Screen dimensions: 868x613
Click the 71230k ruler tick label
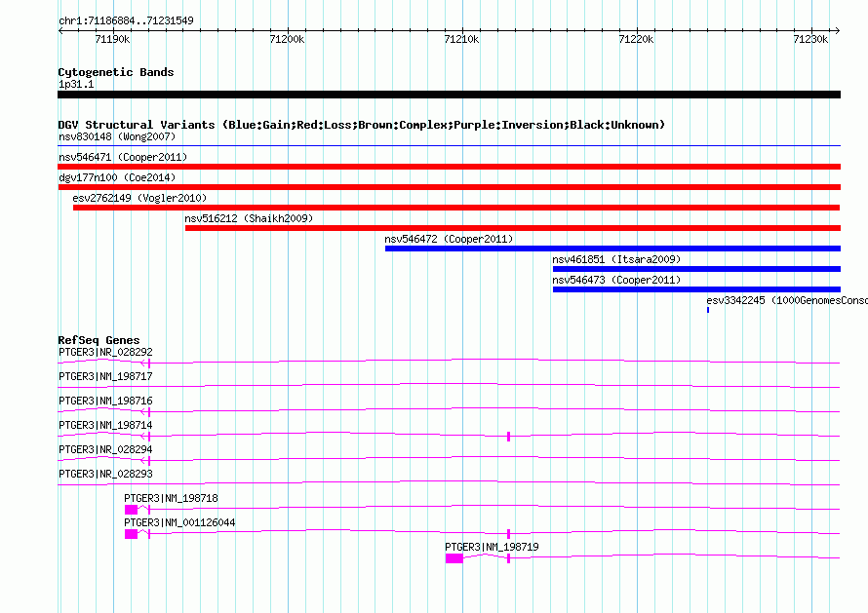point(810,39)
